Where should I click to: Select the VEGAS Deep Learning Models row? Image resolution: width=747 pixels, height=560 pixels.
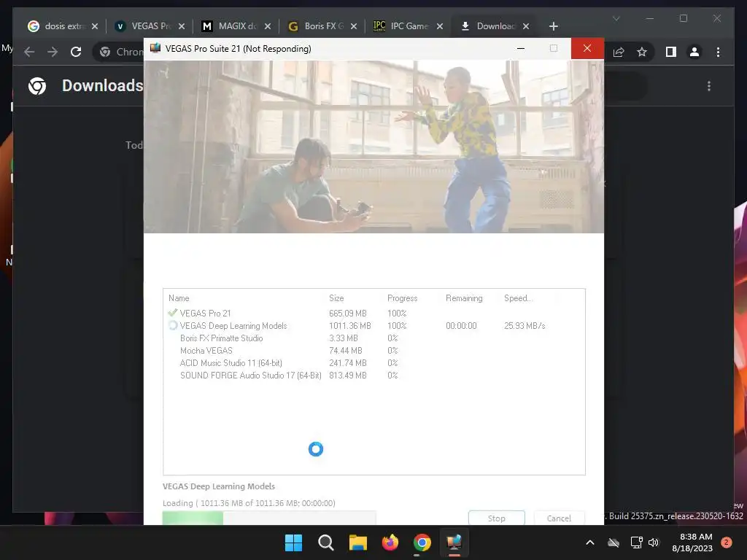pyautogui.click(x=373, y=326)
